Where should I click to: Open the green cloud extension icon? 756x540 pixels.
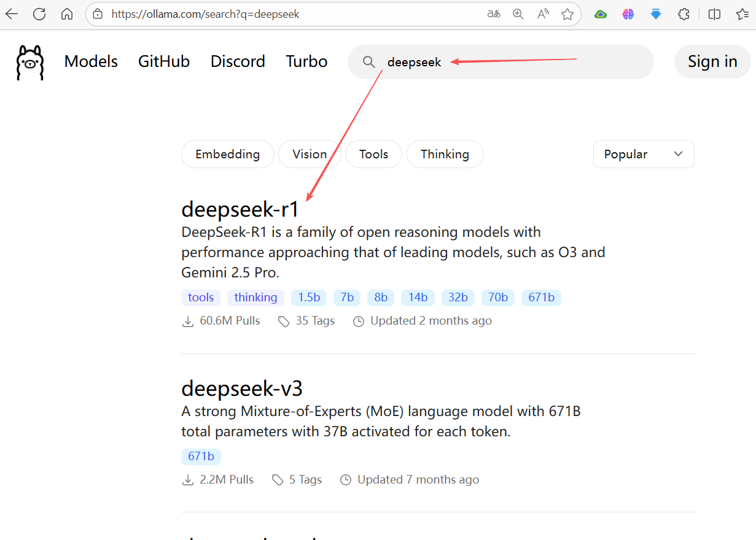pyautogui.click(x=601, y=14)
